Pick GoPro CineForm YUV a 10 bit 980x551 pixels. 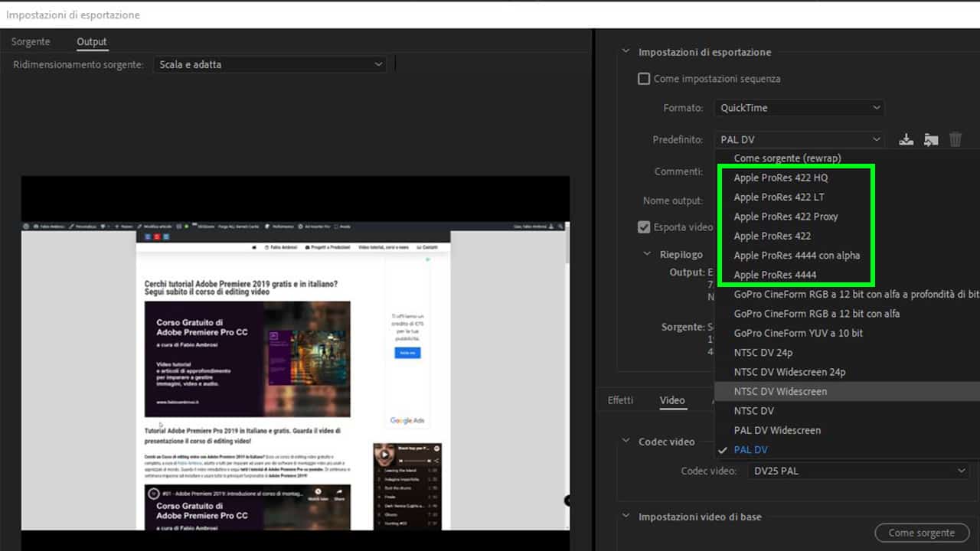tap(798, 333)
